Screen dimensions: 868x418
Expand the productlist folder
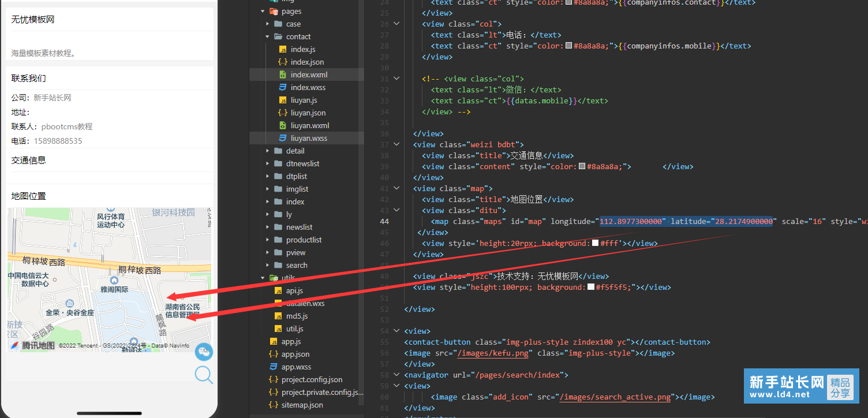(268, 240)
